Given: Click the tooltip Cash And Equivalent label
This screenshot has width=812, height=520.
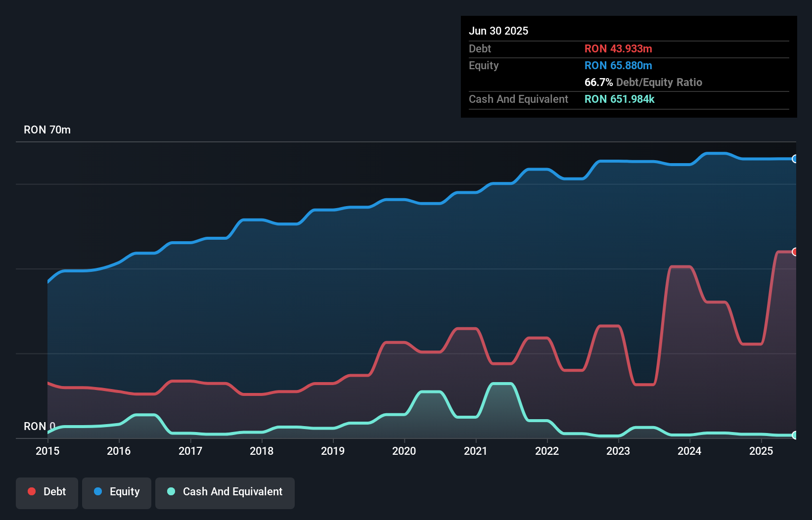Looking at the screenshot, I should [518, 99].
